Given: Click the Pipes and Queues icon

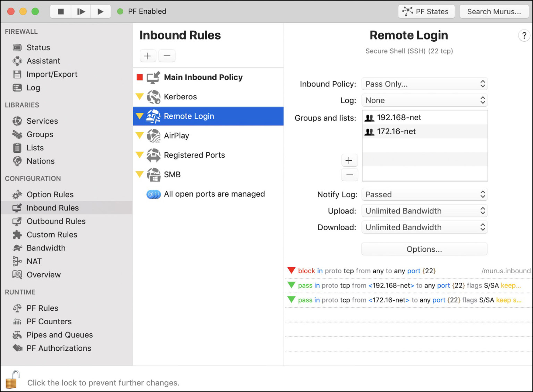Looking at the screenshot, I should [x=17, y=335].
